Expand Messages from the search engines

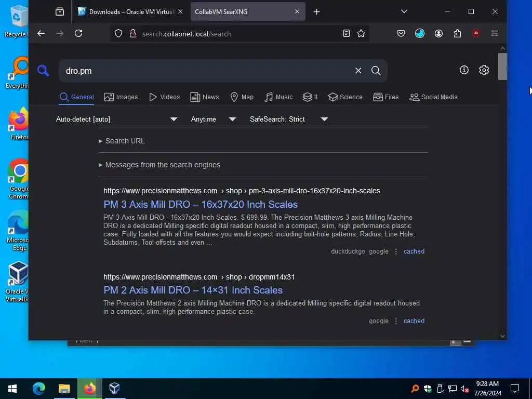click(x=159, y=165)
